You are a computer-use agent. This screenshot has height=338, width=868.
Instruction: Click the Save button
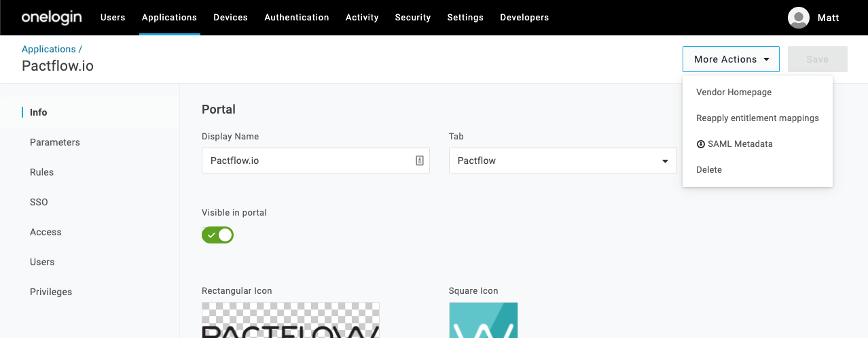pyautogui.click(x=818, y=59)
